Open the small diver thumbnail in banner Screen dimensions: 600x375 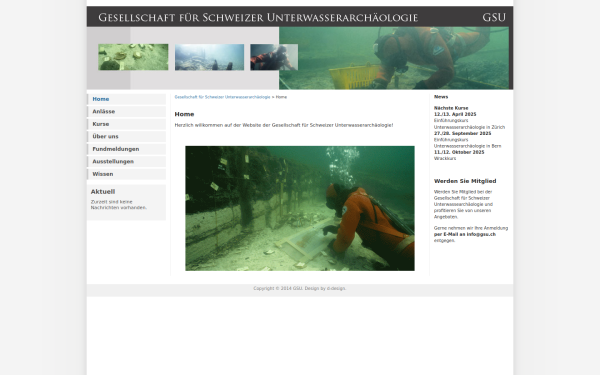pyautogui.click(x=274, y=57)
